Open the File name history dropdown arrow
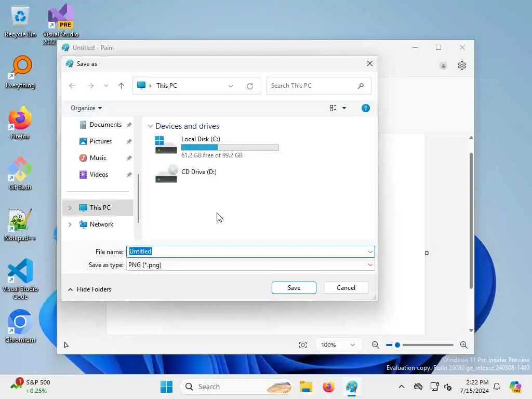Image resolution: width=532 pixels, height=399 pixels. (x=370, y=252)
